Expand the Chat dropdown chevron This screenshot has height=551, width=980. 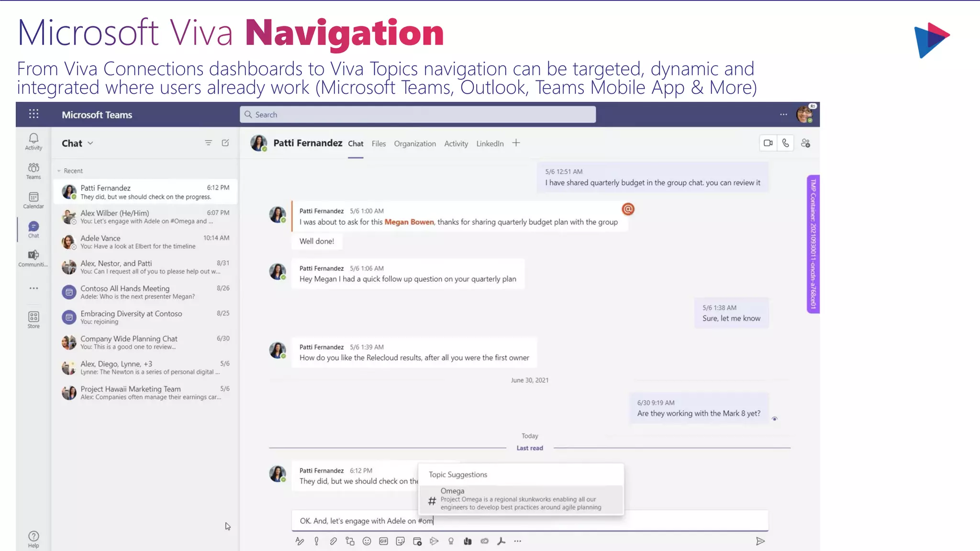tap(90, 143)
